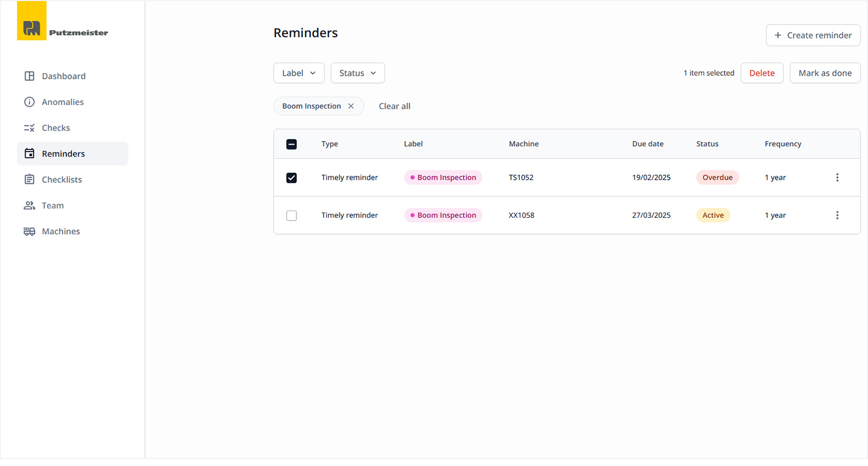The height and width of the screenshot is (466, 868).
Task: Uncheck the TS1052 reminder row checkbox
Action: tap(292, 178)
